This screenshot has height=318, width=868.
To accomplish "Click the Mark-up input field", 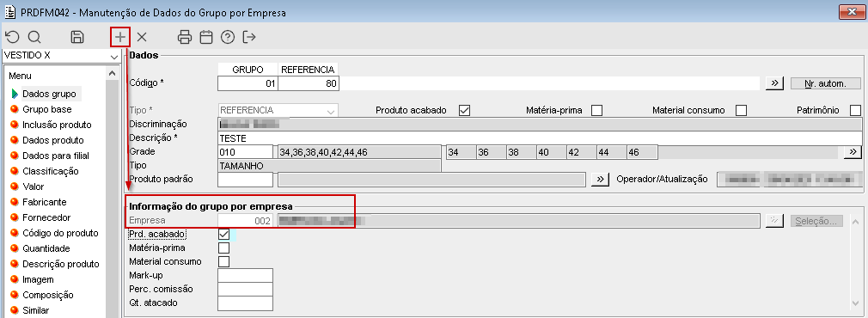I will (x=245, y=275).
